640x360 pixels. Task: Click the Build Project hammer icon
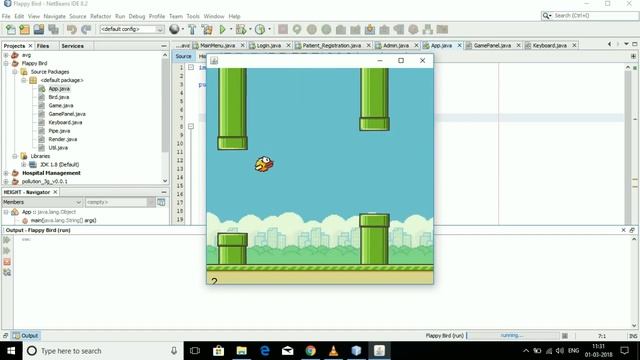[x=192, y=29]
